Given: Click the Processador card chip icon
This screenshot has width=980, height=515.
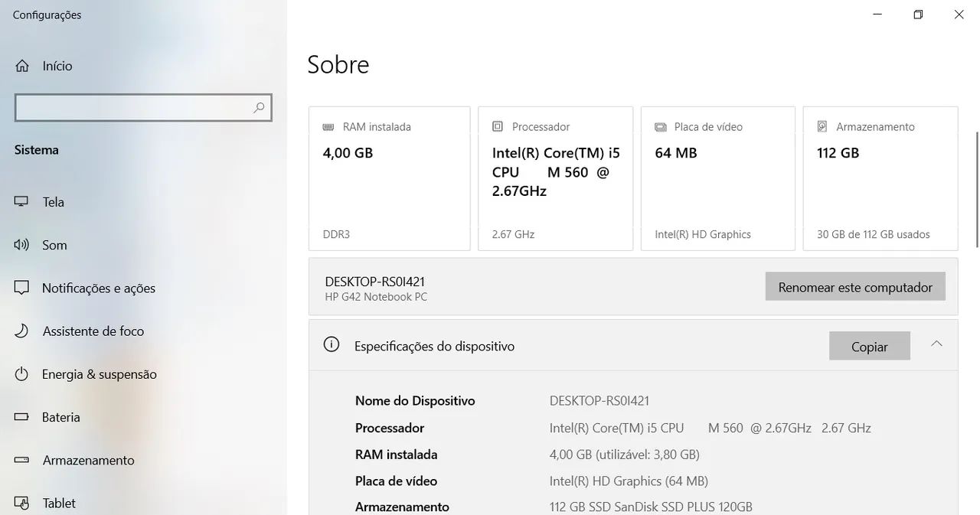Looking at the screenshot, I should [498, 126].
